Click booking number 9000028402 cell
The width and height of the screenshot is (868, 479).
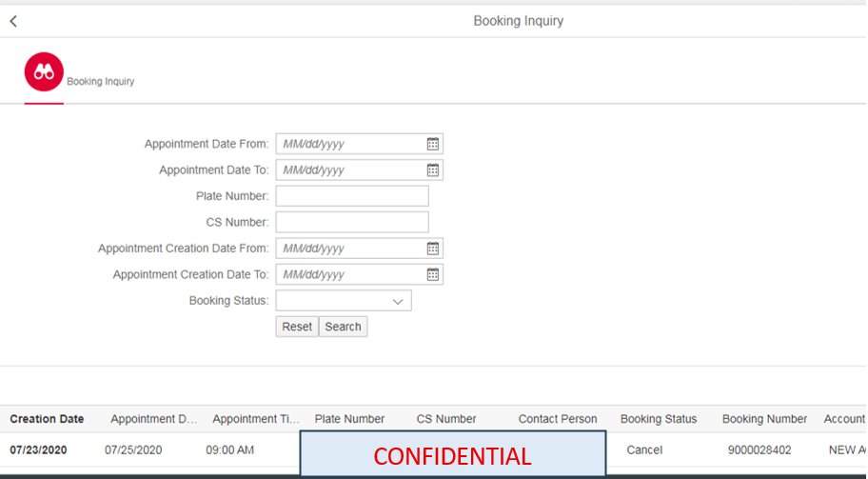pyautogui.click(x=759, y=450)
